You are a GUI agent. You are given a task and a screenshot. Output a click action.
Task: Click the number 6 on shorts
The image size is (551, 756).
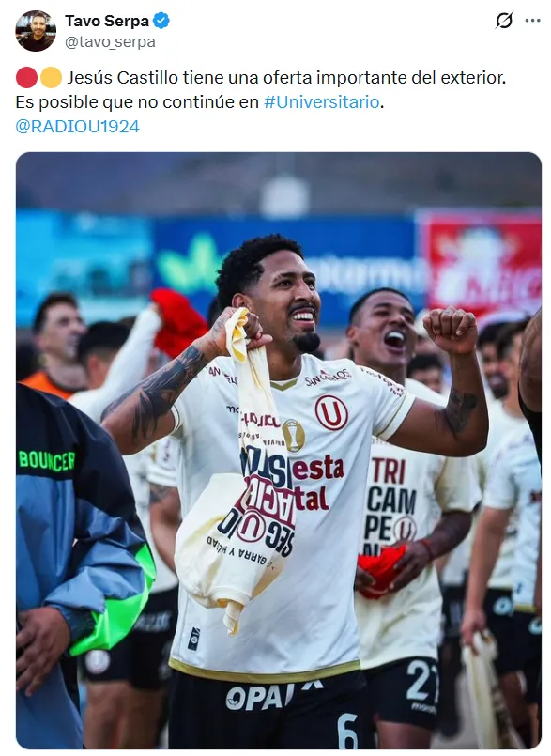point(347,732)
